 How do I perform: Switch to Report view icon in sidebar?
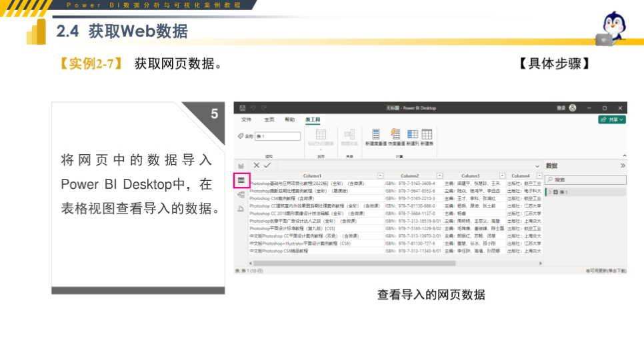click(241, 166)
